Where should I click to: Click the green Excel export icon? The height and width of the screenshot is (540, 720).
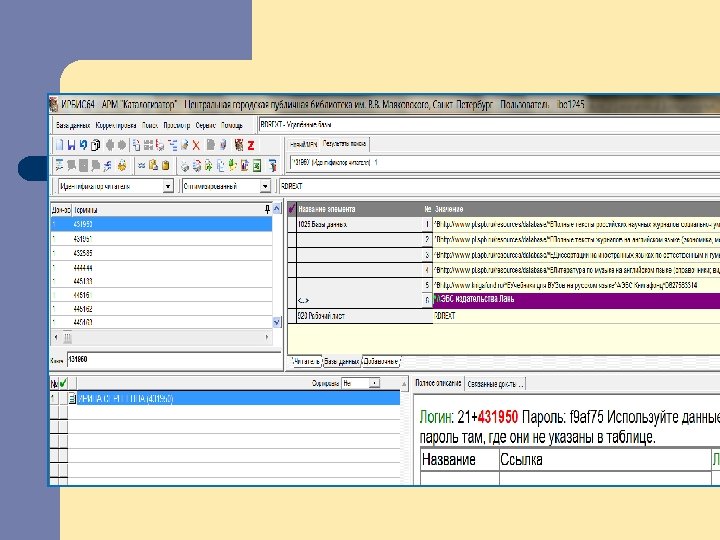click(257, 166)
